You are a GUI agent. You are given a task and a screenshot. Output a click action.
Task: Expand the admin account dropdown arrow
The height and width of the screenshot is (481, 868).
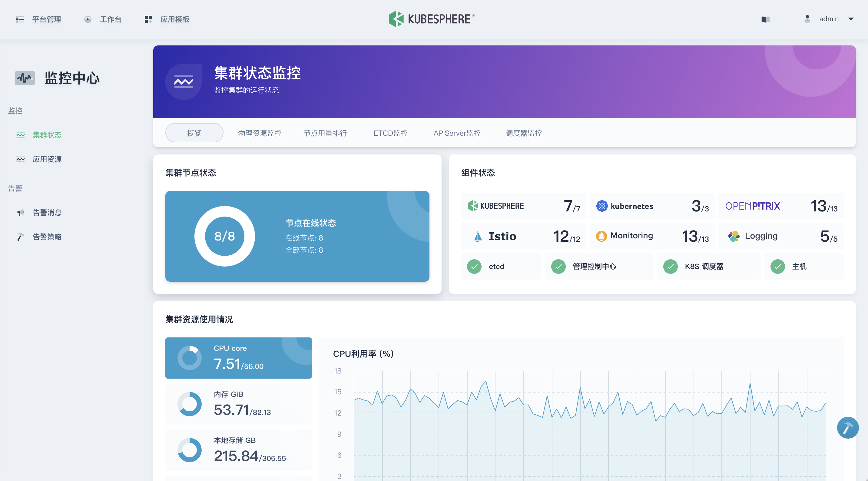pyautogui.click(x=851, y=19)
